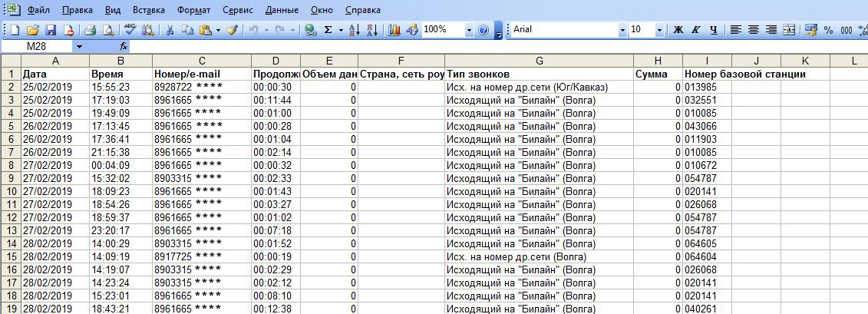
Task: Print using the printer icon
Action: click(x=91, y=31)
